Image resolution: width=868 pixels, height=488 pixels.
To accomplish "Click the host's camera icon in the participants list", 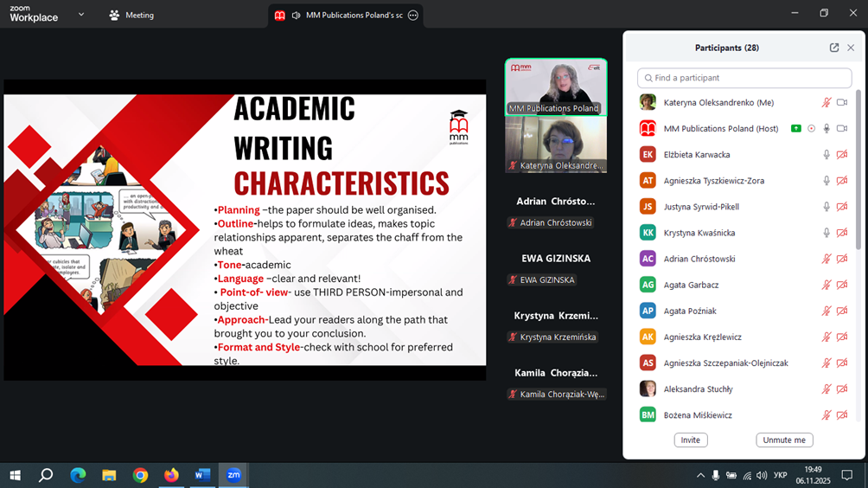I will tap(842, 129).
